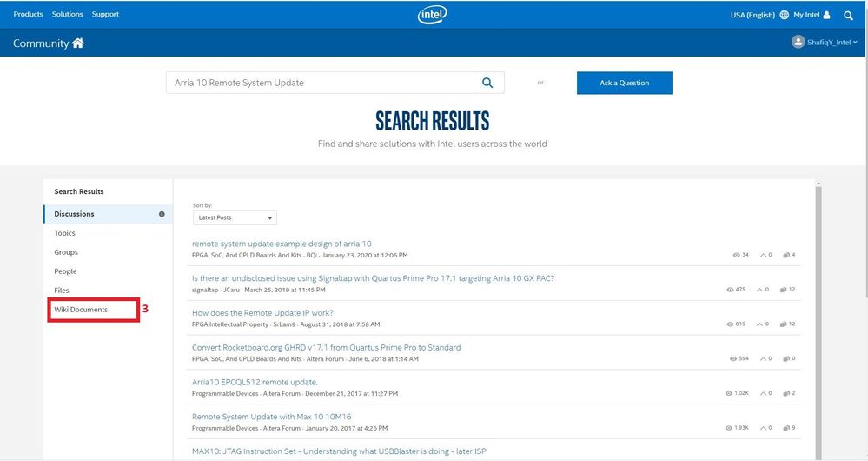Click the My Intel user icon

[826, 15]
